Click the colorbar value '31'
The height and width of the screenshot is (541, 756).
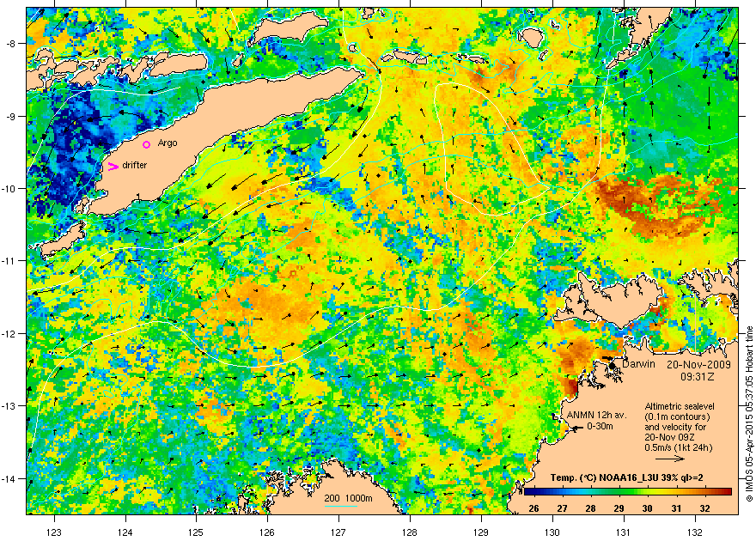tap(676, 508)
